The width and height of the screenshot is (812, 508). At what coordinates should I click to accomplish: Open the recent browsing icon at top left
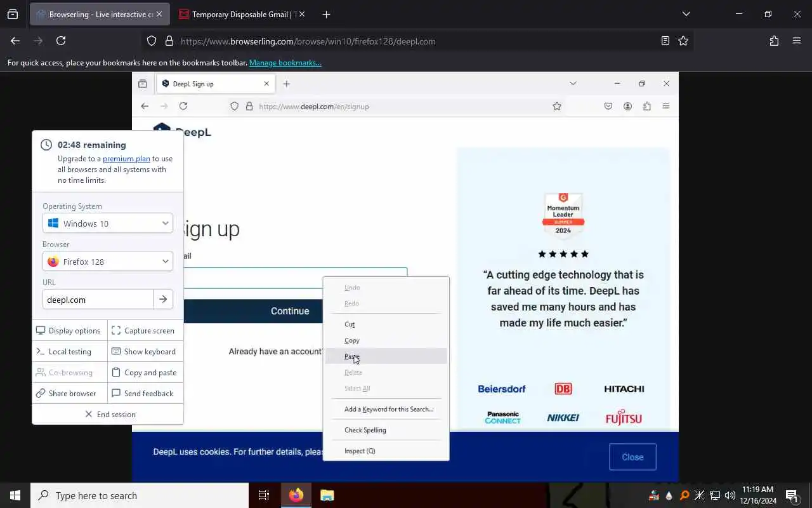(x=13, y=14)
